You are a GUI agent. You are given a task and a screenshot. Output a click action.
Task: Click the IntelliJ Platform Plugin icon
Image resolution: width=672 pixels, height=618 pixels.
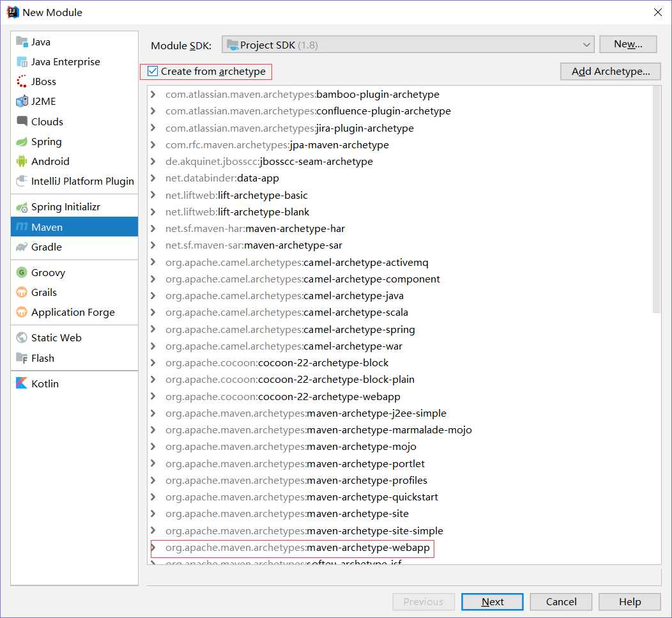[22, 181]
